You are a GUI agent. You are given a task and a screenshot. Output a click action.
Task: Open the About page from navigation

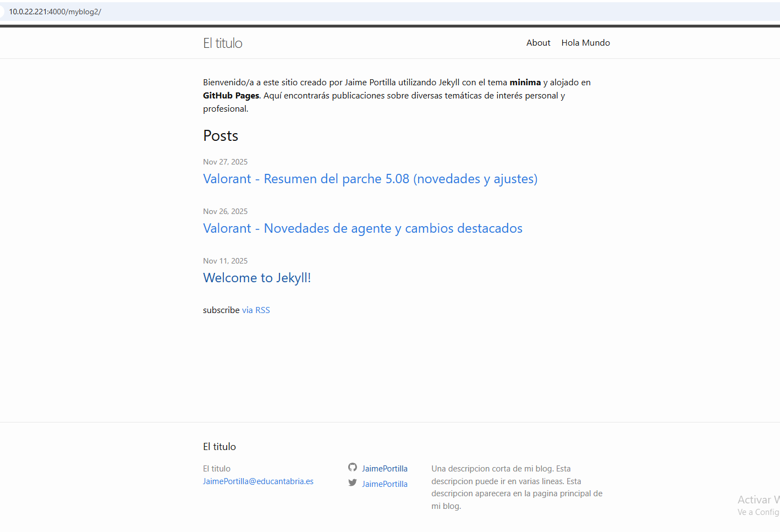[538, 43]
